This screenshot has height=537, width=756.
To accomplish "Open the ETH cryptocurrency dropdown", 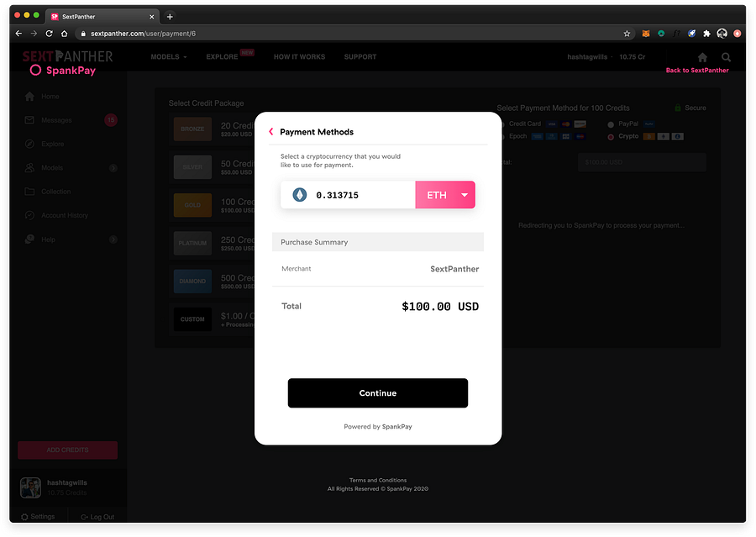I will (445, 195).
